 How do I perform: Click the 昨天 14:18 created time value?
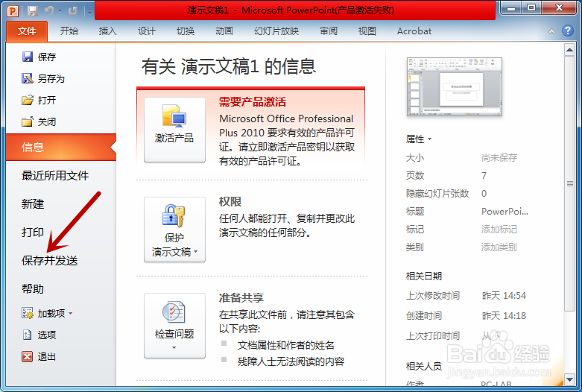504,315
